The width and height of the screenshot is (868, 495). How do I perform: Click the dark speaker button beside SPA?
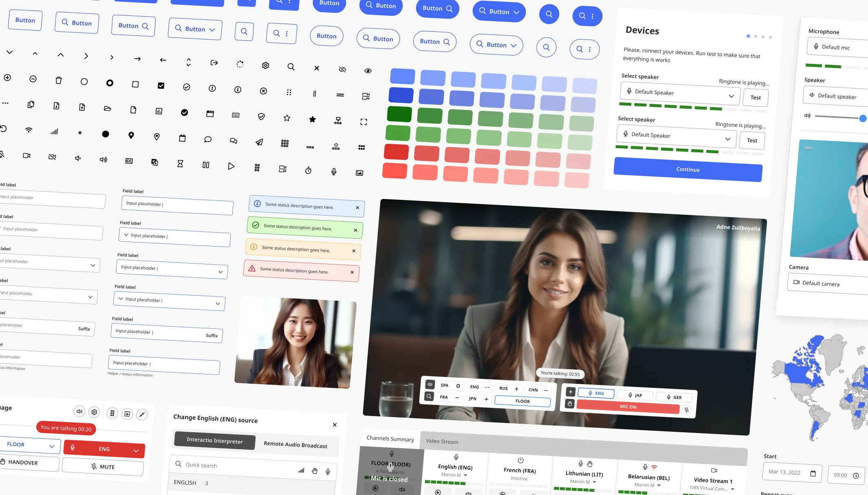tap(430, 385)
